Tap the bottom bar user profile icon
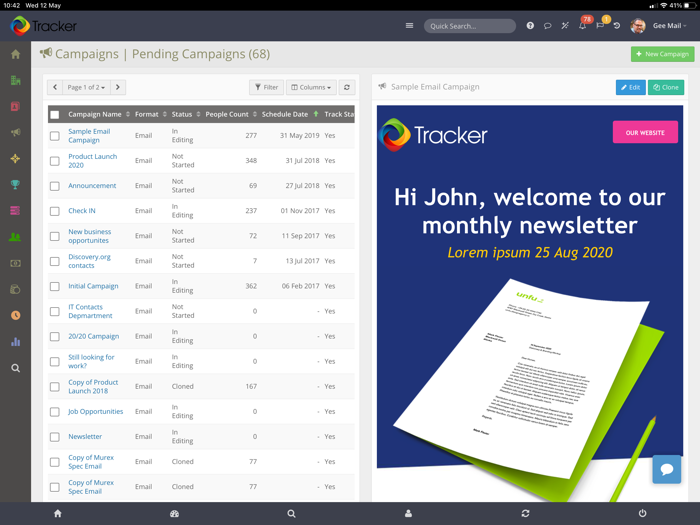Image resolution: width=700 pixels, height=525 pixels. [x=408, y=513]
